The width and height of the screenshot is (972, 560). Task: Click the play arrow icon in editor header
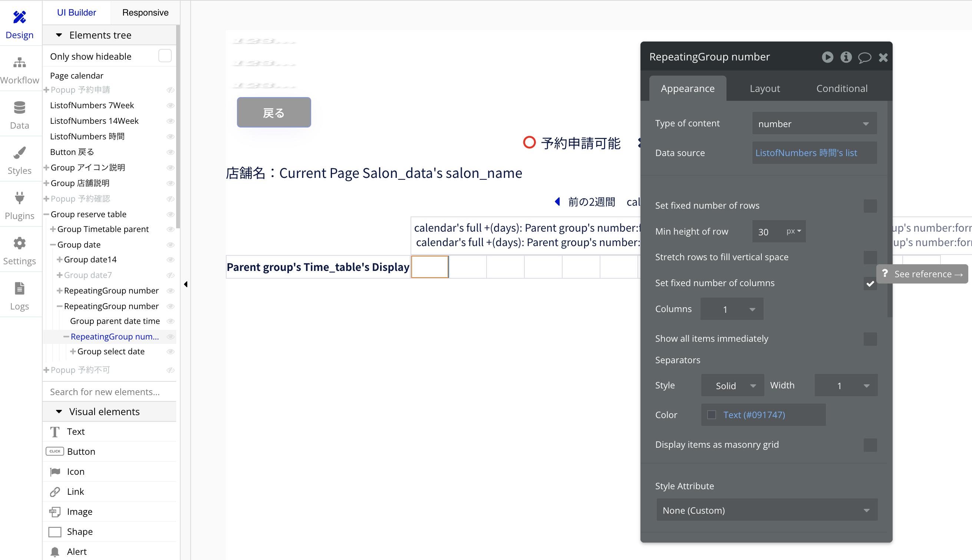[828, 57]
